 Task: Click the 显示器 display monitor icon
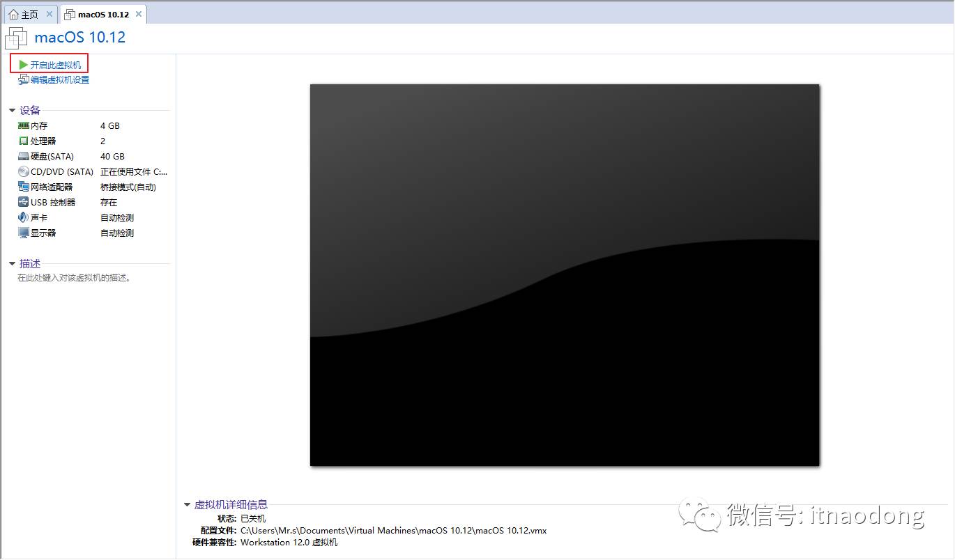pos(24,233)
